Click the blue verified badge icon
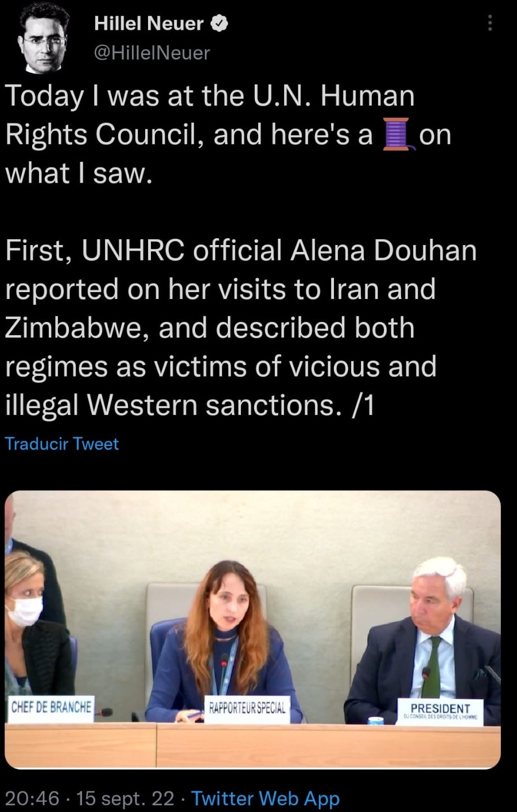The width and height of the screenshot is (517, 812). (221, 24)
